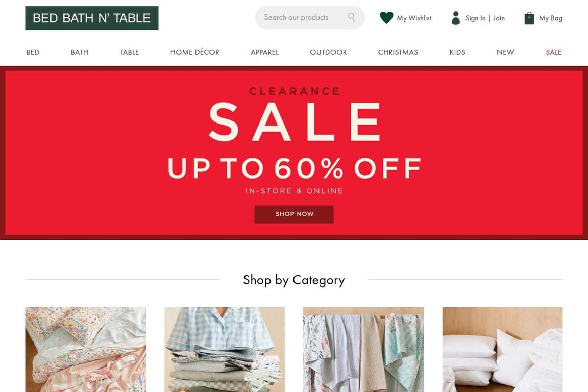Click the search magnifier icon
The image size is (588, 392).
(x=351, y=17)
